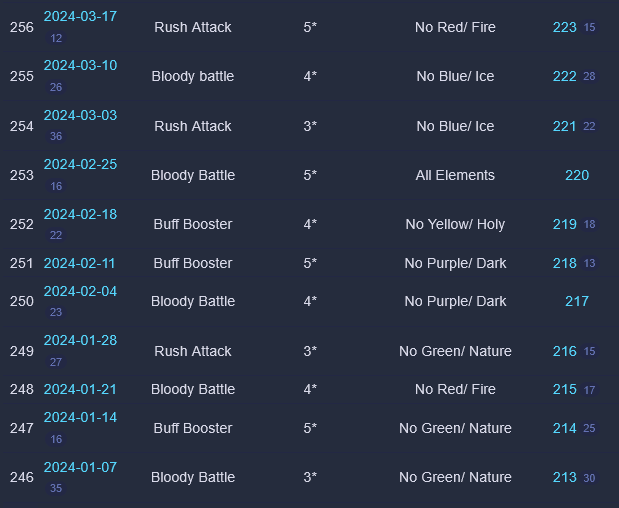This screenshot has width=619, height=508.
Task: Click the 2024-02-11 date link
Action: pos(80,263)
